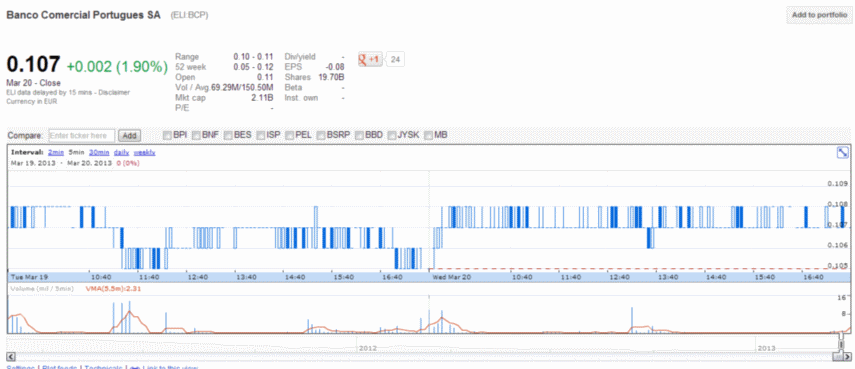
Task: Select the daily interval
Action: 121,153
